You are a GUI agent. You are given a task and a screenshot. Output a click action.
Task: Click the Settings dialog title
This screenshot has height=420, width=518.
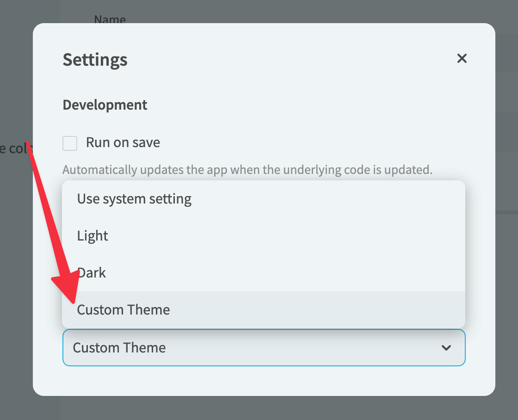click(95, 60)
